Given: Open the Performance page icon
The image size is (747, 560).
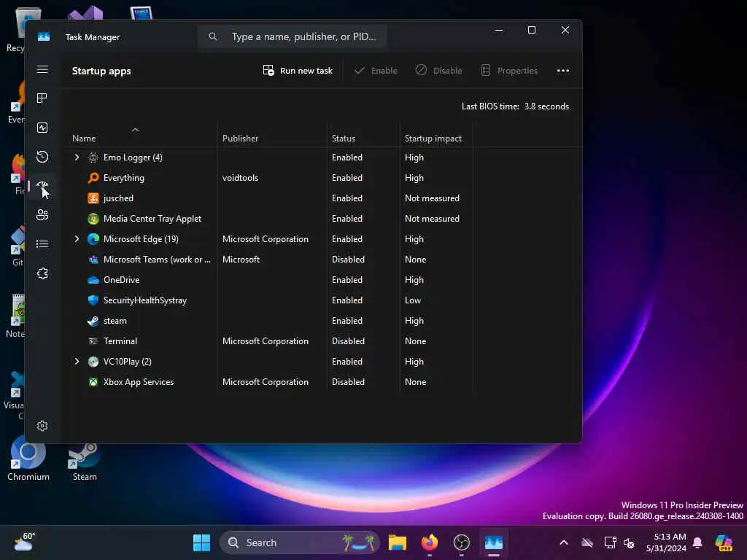Looking at the screenshot, I should click(42, 128).
